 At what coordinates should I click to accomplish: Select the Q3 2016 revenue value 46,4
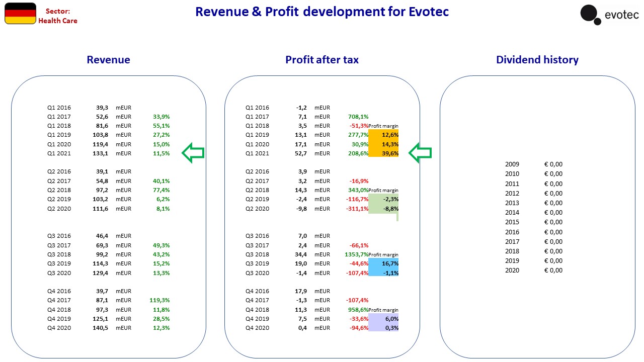click(103, 236)
